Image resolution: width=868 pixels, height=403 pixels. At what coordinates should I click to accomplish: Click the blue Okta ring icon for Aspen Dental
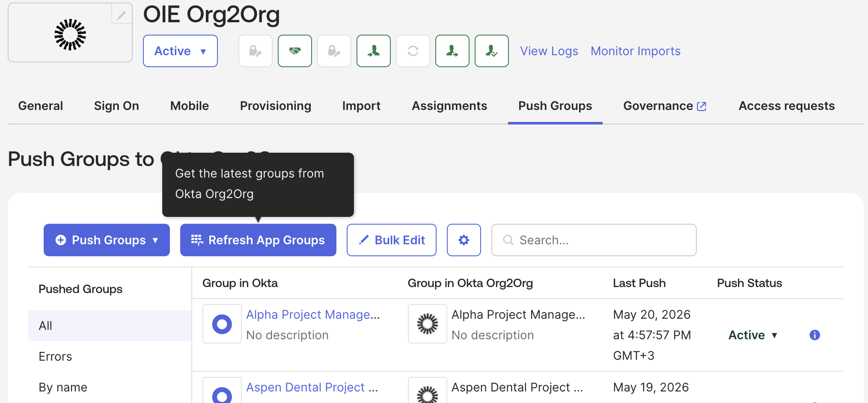(x=222, y=391)
